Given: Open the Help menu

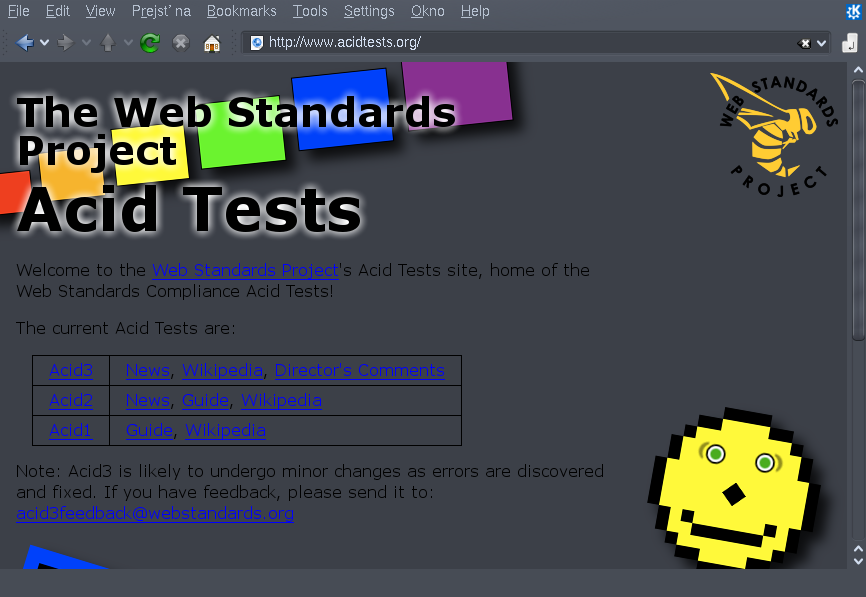Looking at the screenshot, I should click(475, 11).
